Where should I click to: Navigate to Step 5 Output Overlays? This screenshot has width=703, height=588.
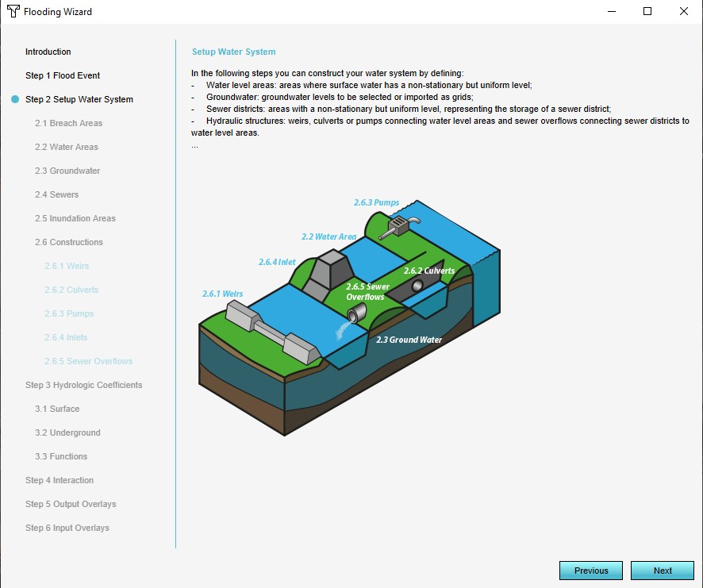pos(71,505)
